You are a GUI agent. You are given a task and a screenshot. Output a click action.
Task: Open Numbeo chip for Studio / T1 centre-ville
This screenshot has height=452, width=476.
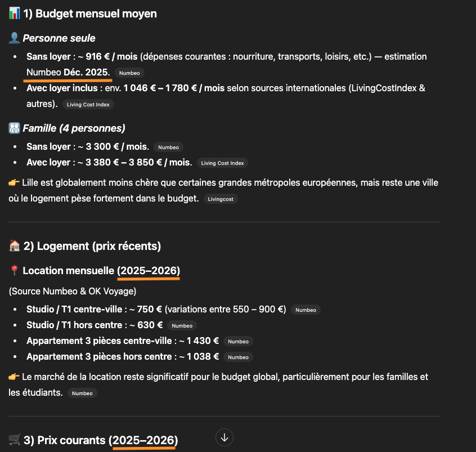pyautogui.click(x=306, y=310)
